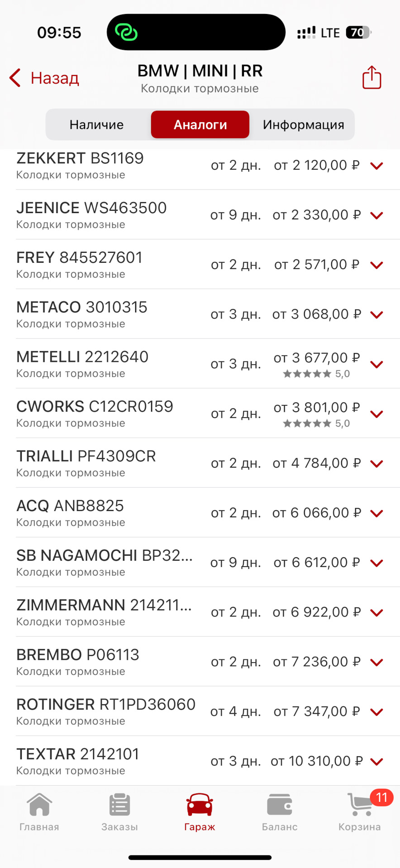This screenshot has height=868, width=400.
Task: Expand the FREY 845527601 chevron
Action: (376, 265)
